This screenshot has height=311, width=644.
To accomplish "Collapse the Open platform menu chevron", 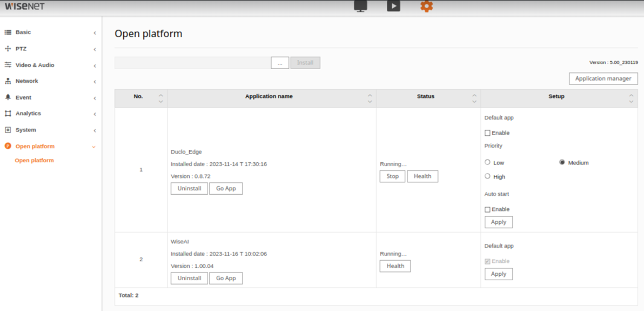I will (94, 147).
